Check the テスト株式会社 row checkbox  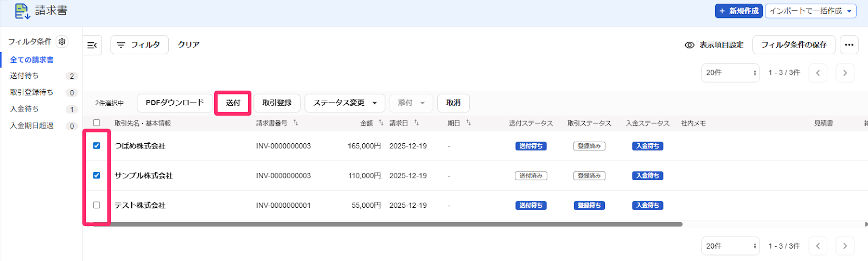[x=97, y=205]
